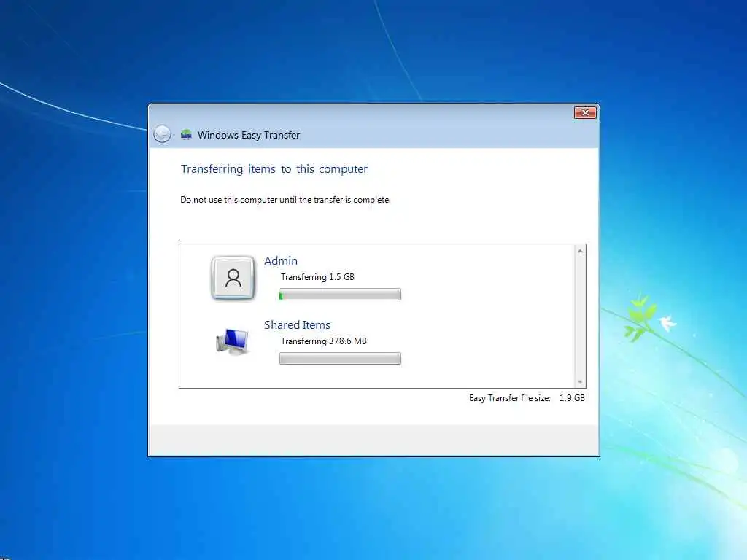
Task: Click the scroll up arrow in list
Action: click(x=580, y=251)
